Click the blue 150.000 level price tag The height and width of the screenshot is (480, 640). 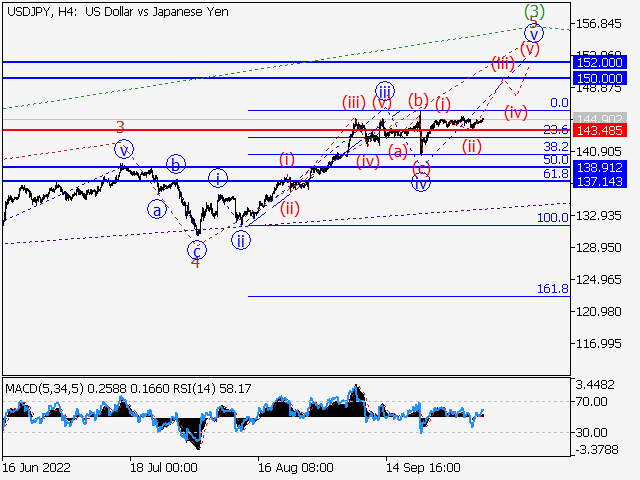point(599,78)
